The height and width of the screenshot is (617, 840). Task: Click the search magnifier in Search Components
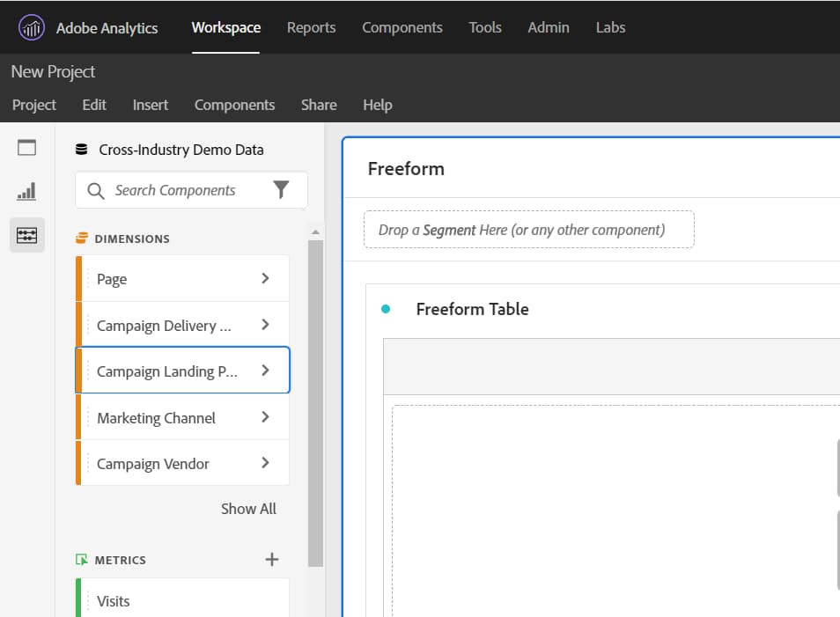click(x=93, y=190)
